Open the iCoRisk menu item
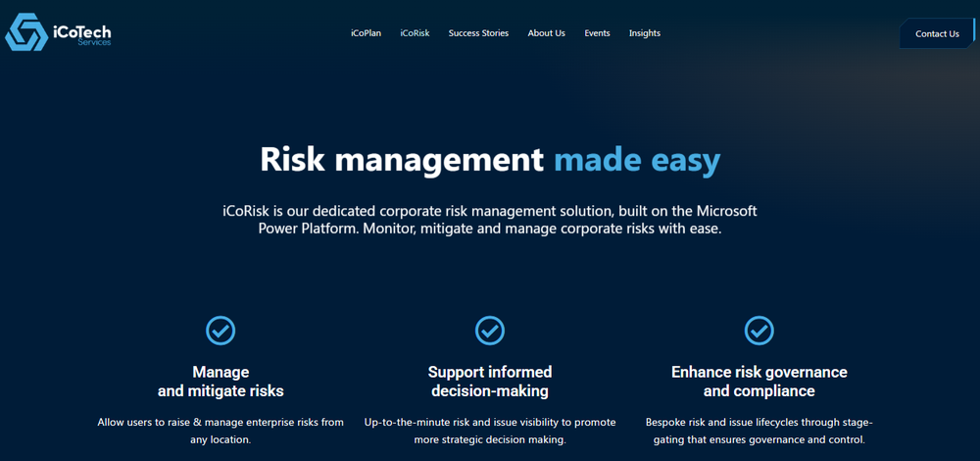The width and height of the screenshot is (980, 461). 415,33
